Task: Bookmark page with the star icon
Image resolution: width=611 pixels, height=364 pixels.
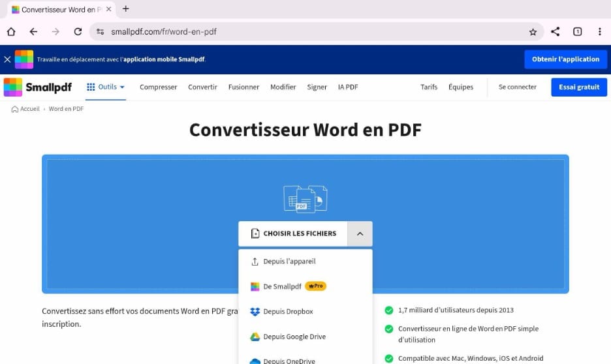Action: coord(533,32)
